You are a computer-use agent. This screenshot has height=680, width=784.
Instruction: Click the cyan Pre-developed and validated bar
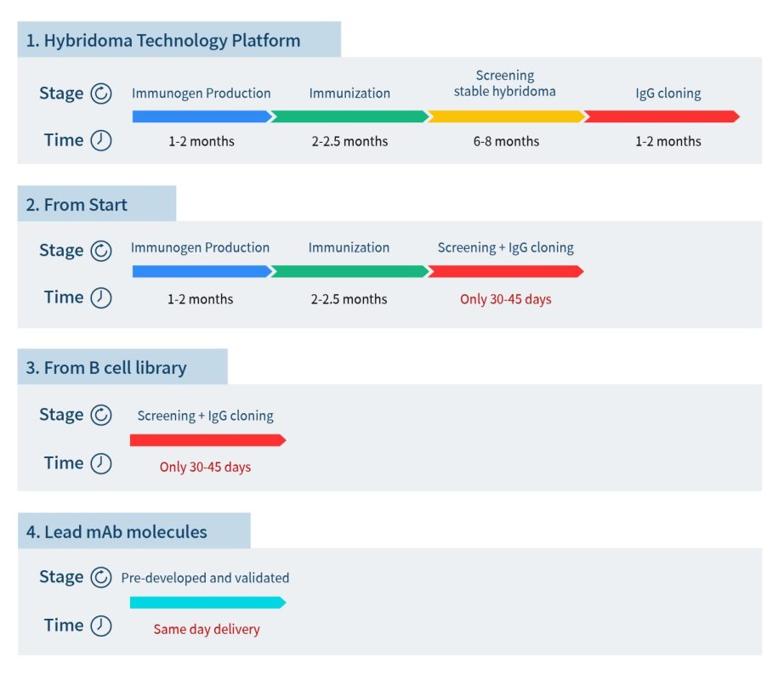(x=208, y=603)
